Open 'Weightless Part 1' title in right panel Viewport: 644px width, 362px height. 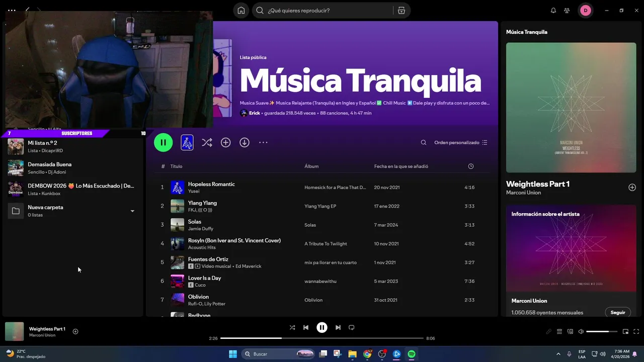pyautogui.click(x=538, y=184)
